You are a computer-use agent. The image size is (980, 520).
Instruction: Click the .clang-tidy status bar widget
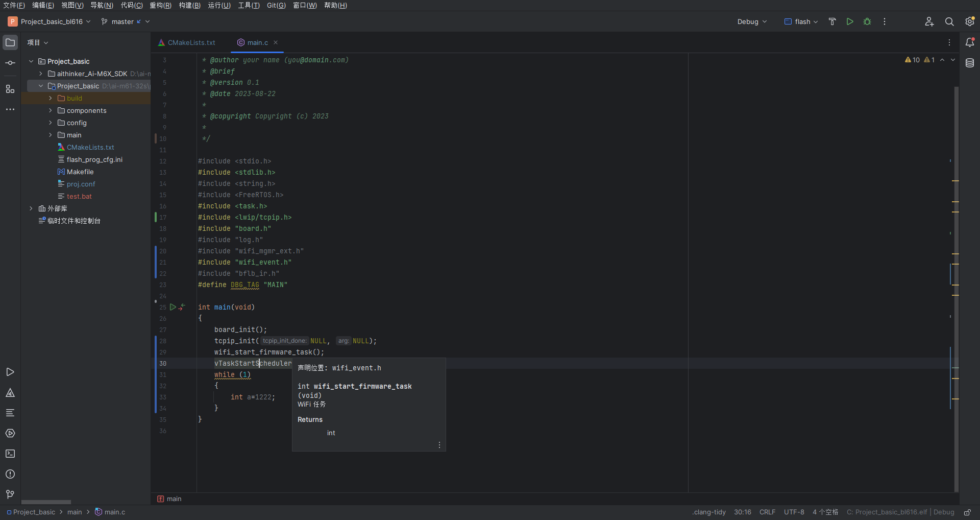tap(709, 512)
